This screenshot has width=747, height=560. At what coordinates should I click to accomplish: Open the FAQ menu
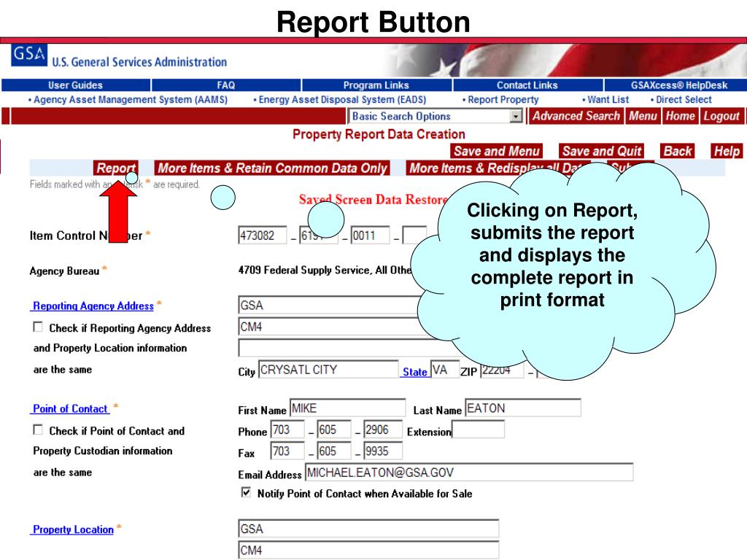point(226,85)
